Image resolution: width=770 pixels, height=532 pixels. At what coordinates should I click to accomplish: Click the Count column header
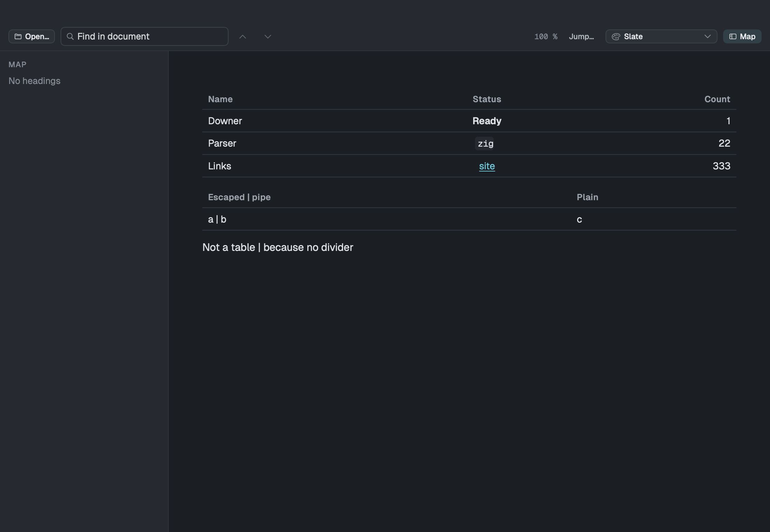coord(717,99)
